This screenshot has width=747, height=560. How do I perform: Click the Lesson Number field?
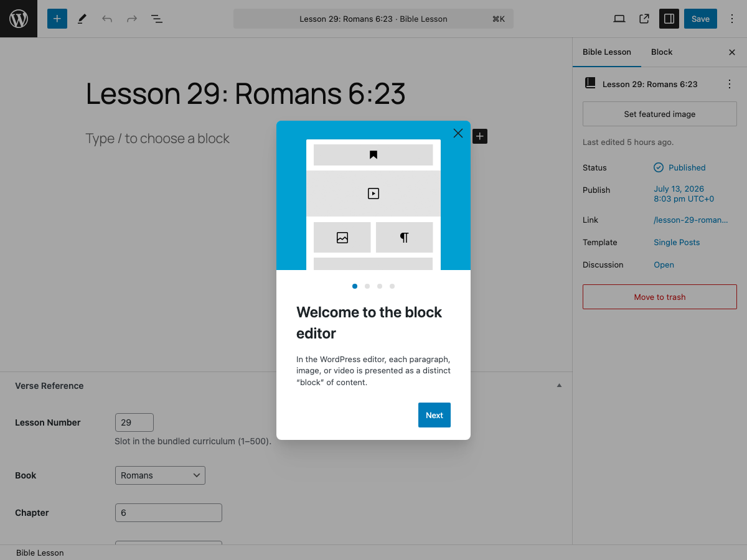pyautogui.click(x=134, y=422)
